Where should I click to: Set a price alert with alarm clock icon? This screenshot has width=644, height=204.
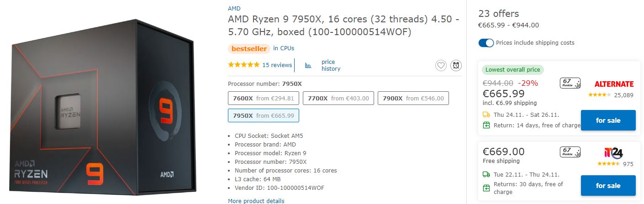[x=456, y=66]
